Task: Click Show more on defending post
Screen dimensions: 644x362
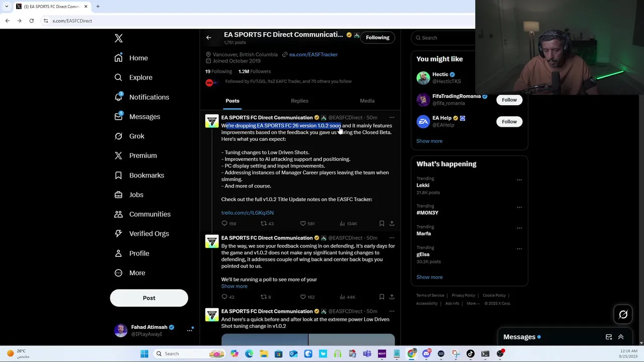Action: 234,287
